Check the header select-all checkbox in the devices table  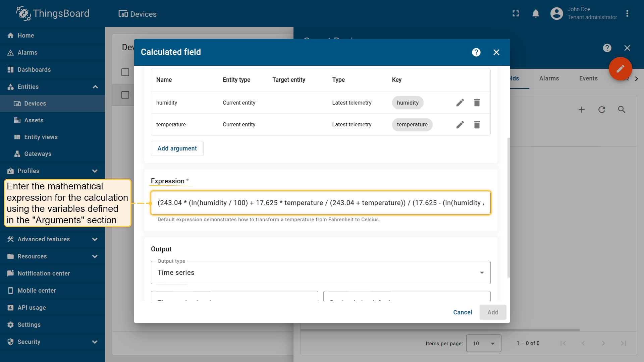click(125, 72)
